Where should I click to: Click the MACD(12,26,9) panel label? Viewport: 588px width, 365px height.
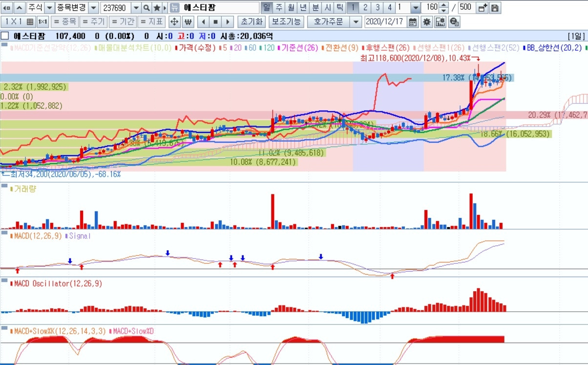(x=38, y=236)
